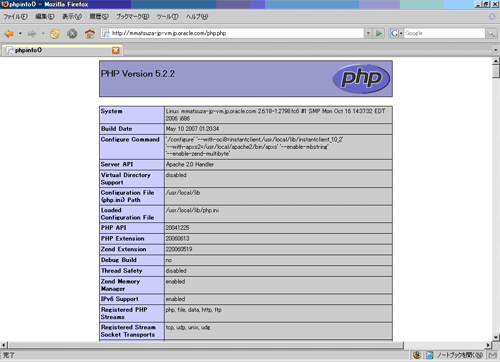The image size is (500, 362).
Task: Click the /usr/local/lib/php.ini value
Action: click(x=192, y=210)
